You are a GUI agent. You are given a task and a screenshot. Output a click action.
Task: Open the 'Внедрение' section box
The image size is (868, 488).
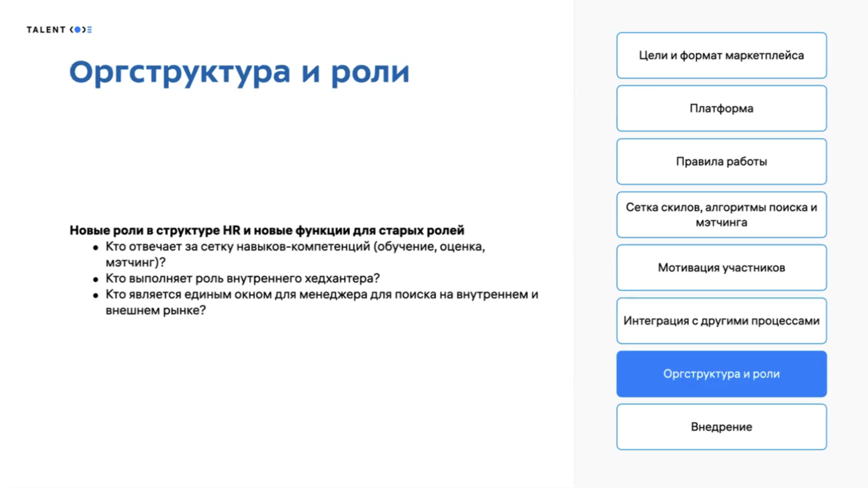(x=722, y=427)
